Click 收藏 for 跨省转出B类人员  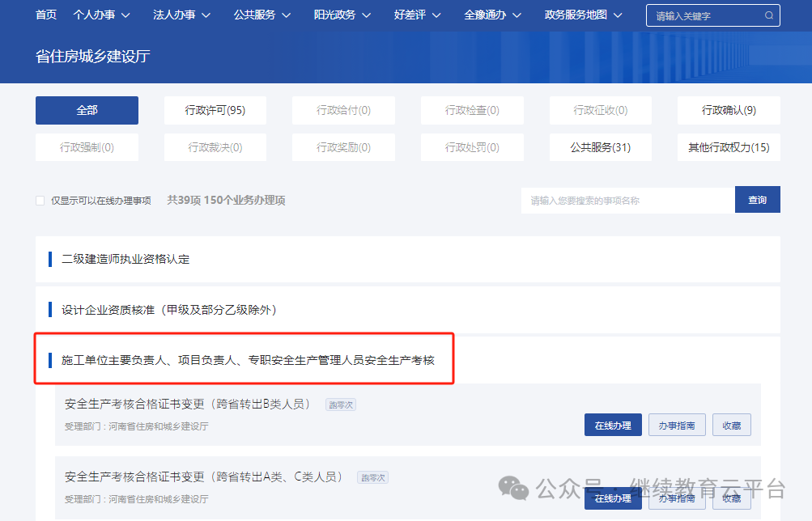coord(731,426)
